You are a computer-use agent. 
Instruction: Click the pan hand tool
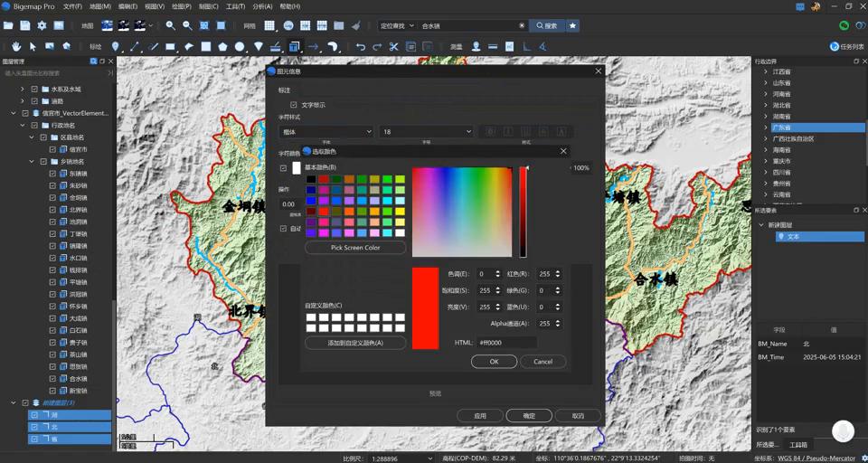[16, 46]
